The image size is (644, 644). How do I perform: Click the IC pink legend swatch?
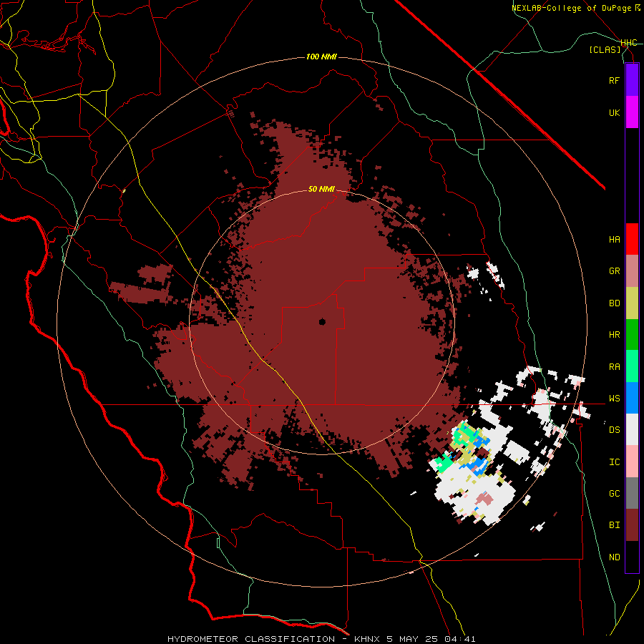point(632,462)
